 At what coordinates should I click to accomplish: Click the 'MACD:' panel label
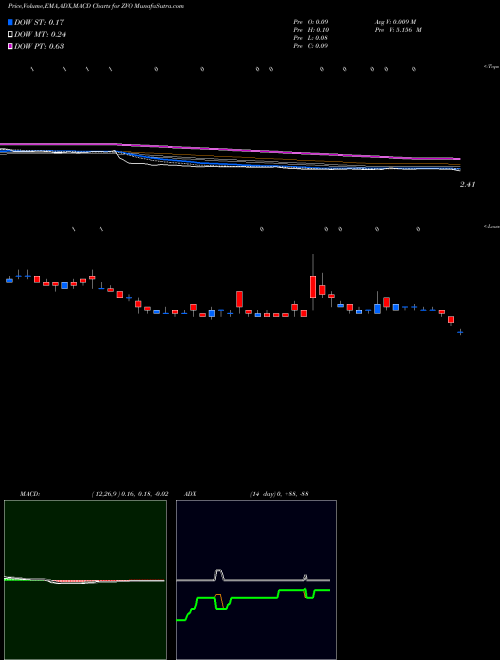pyautogui.click(x=30, y=494)
